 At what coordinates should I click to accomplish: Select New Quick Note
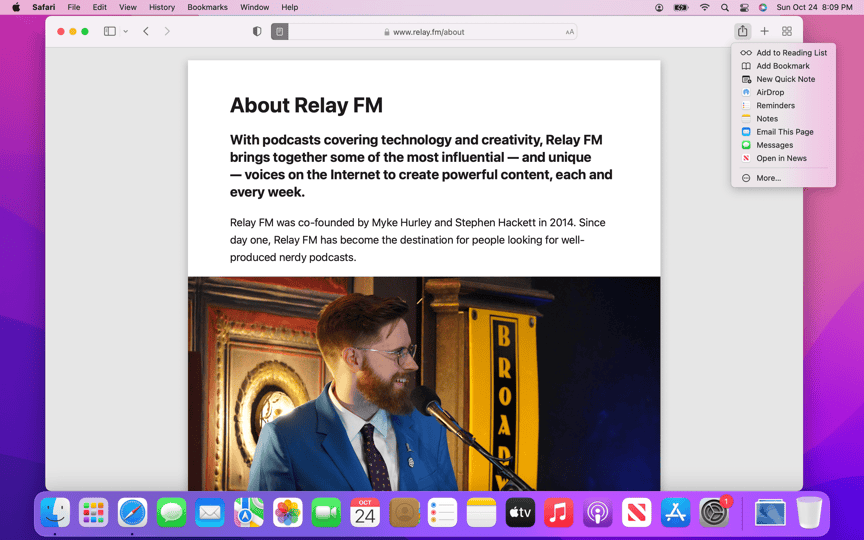[x=784, y=79]
